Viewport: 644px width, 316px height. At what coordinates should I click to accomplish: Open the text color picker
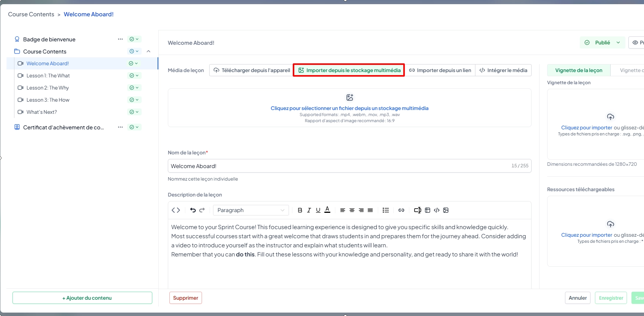click(x=327, y=210)
